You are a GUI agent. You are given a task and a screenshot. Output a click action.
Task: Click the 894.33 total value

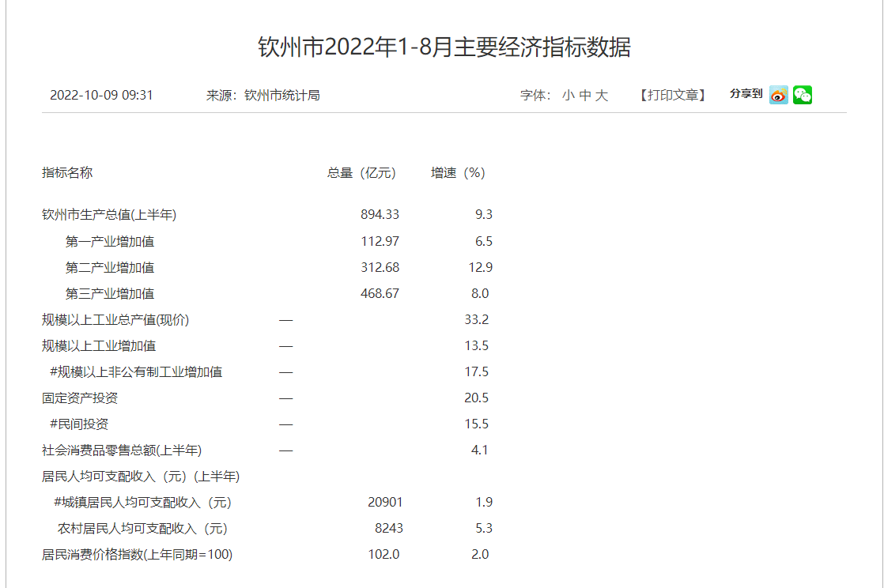[x=380, y=215]
